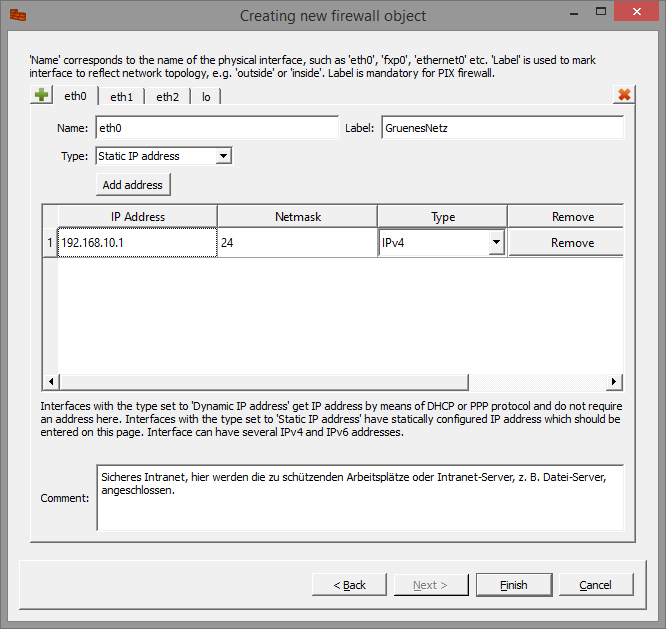Image resolution: width=666 pixels, height=629 pixels.
Task: Open the lo interface tab
Action: pos(206,97)
